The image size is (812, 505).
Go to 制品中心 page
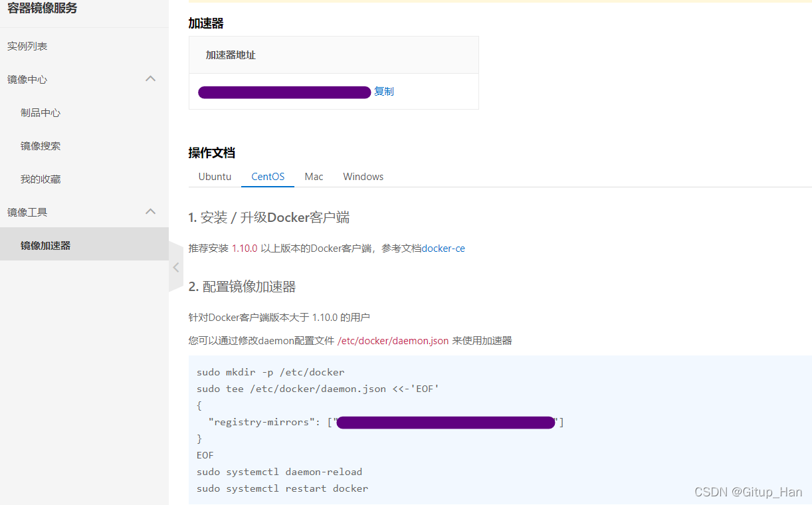41,113
